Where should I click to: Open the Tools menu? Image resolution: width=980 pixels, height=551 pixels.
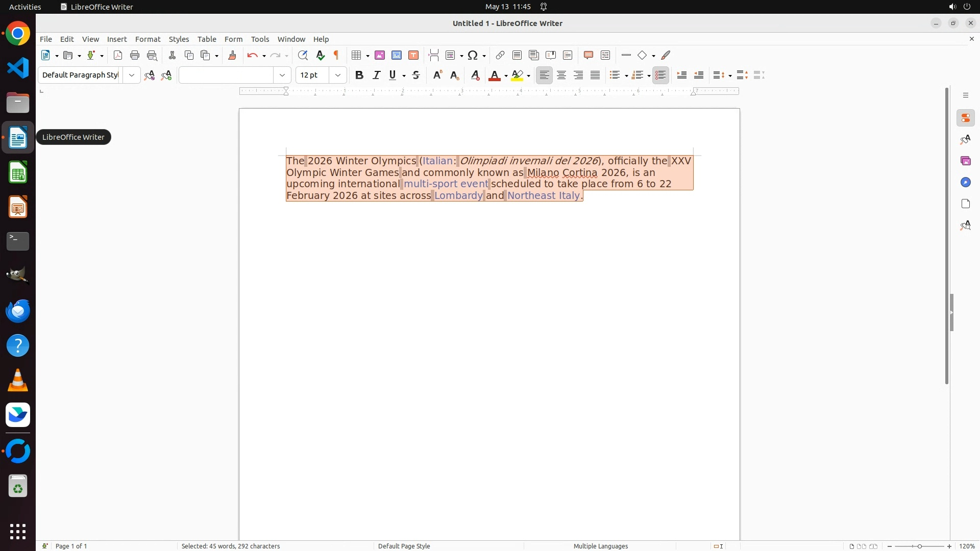(x=260, y=39)
